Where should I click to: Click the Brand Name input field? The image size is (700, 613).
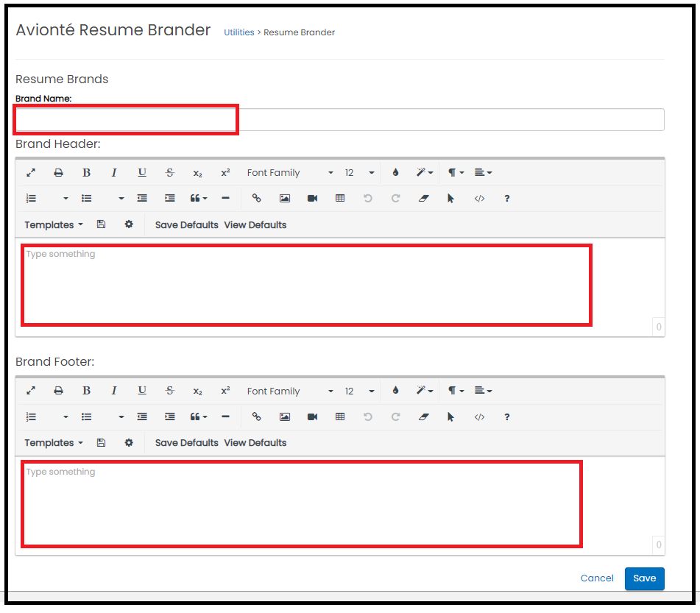(340, 120)
